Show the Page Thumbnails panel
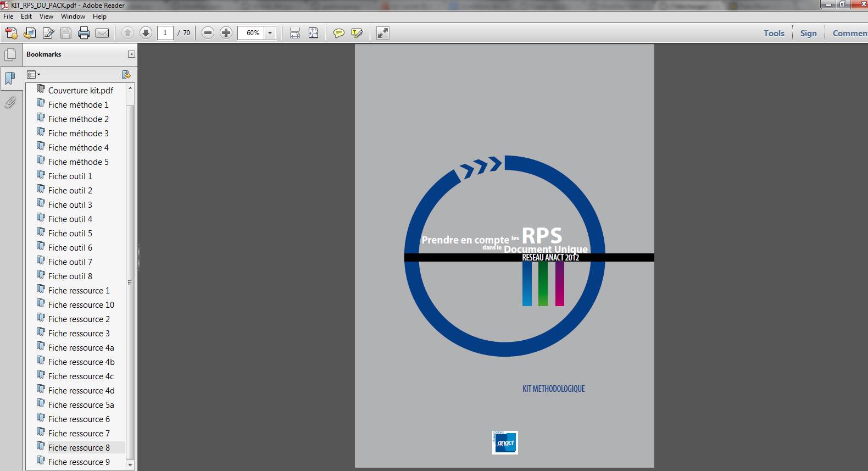 click(x=10, y=54)
